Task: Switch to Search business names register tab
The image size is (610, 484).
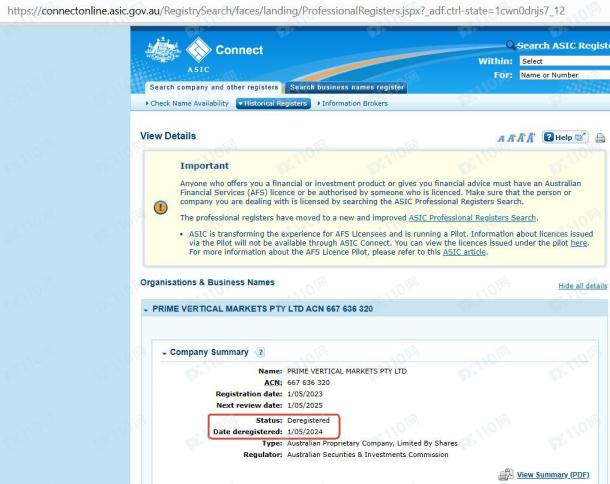Action: 346,88
